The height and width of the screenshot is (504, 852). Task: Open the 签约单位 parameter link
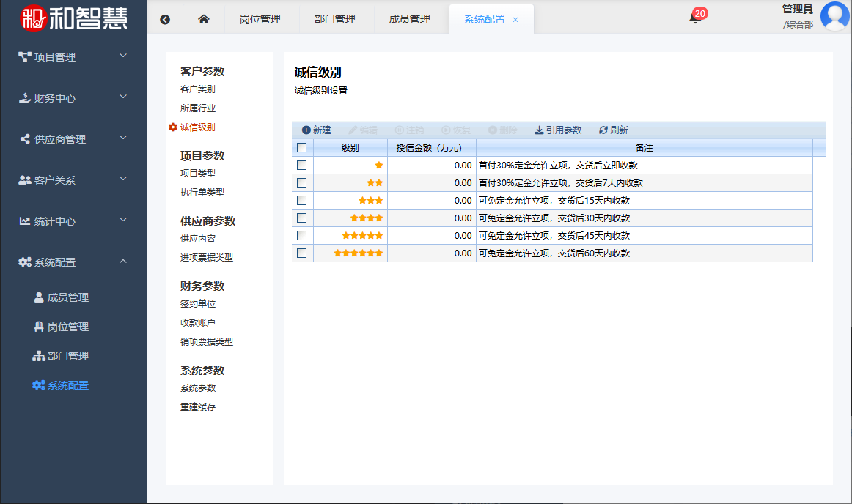198,303
